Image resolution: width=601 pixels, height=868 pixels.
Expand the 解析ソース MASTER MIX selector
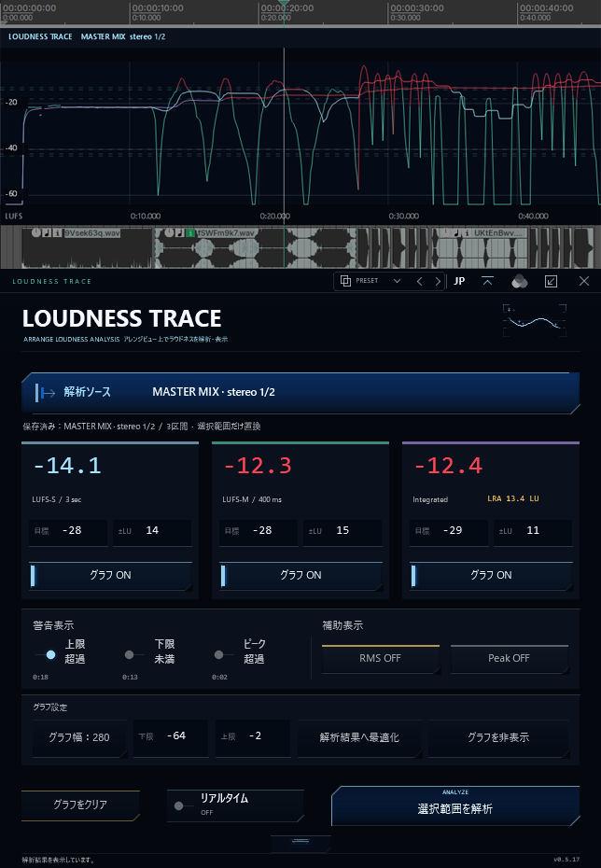(300, 392)
